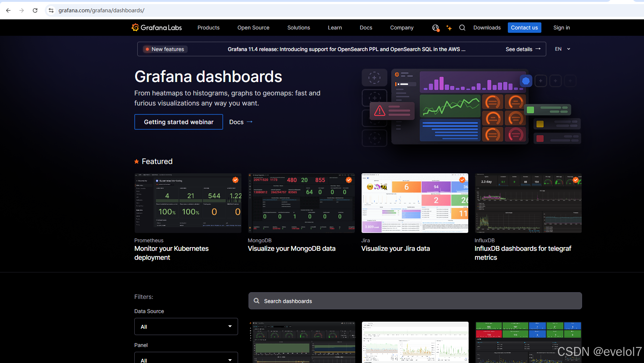Click verified badge on InfluxDB thumbnail
Viewport: 644px width, 363px height.
click(576, 180)
